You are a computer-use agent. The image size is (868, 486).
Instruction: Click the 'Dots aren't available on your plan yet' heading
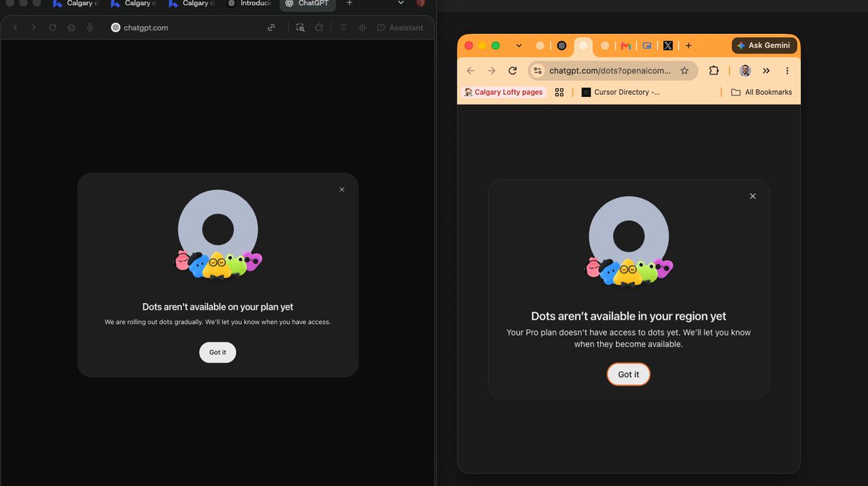tap(218, 307)
